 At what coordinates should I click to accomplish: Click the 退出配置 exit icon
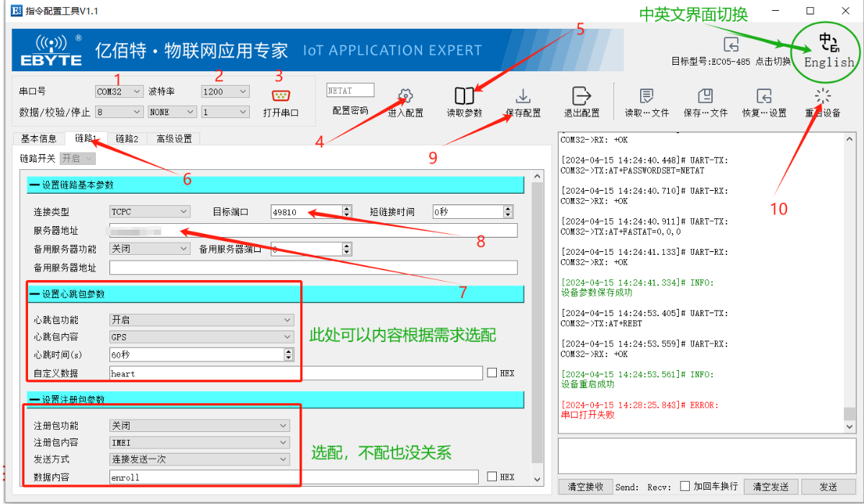581,96
